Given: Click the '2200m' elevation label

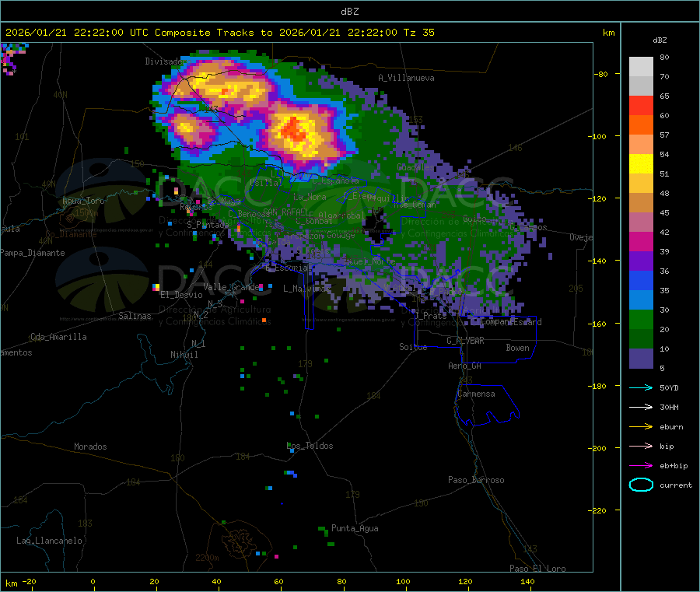Looking at the screenshot, I should pyautogui.click(x=207, y=558).
